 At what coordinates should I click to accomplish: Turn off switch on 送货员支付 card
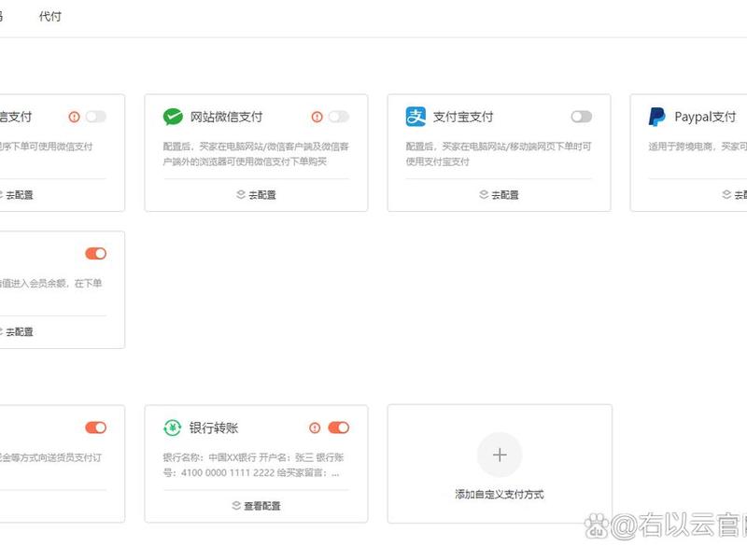click(96, 427)
